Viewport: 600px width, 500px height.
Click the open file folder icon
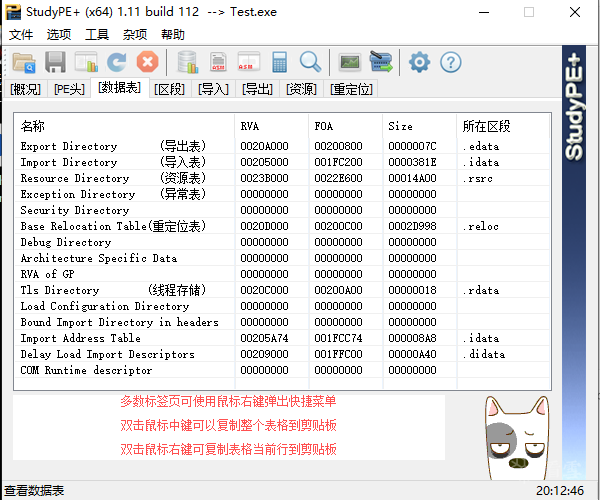[x=24, y=62]
